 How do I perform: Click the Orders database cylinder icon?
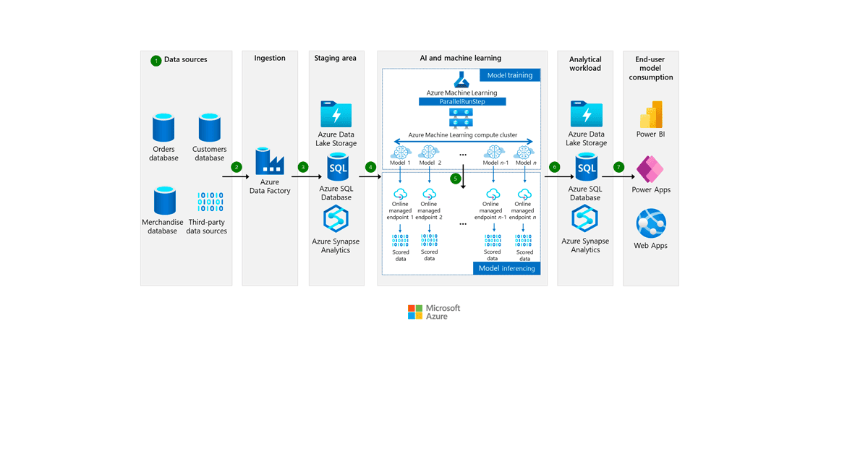pos(163,127)
